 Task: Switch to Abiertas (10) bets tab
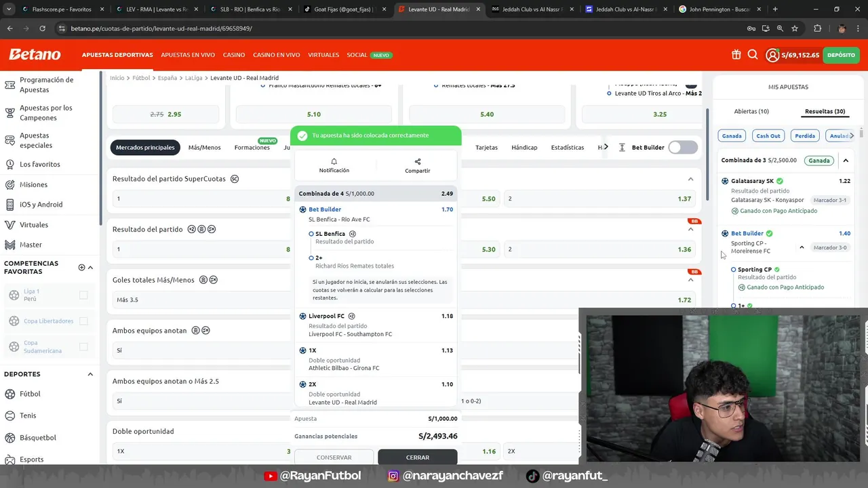click(751, 111)
